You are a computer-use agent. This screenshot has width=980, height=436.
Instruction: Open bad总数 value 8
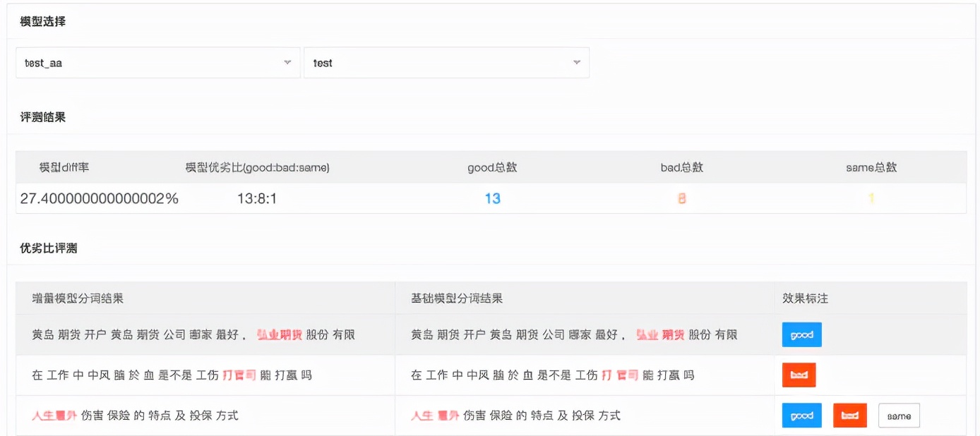coord(681,198)
